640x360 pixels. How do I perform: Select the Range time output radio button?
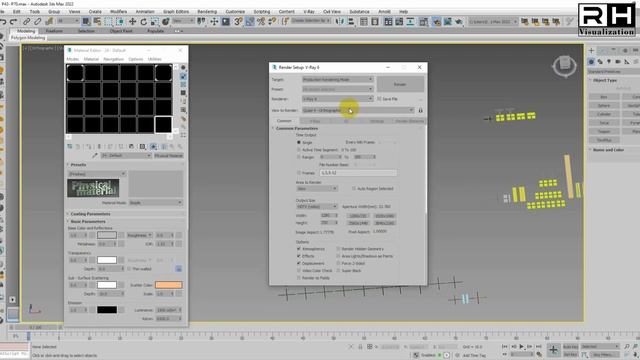pyautogui.click(x=299, y=157)
